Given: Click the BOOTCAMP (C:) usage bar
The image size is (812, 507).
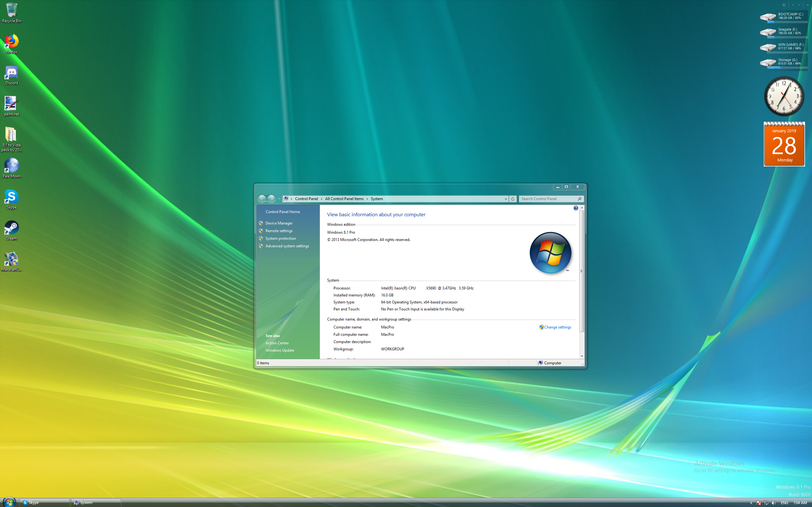Looking at the screenshot, I should tap(788, 22).
